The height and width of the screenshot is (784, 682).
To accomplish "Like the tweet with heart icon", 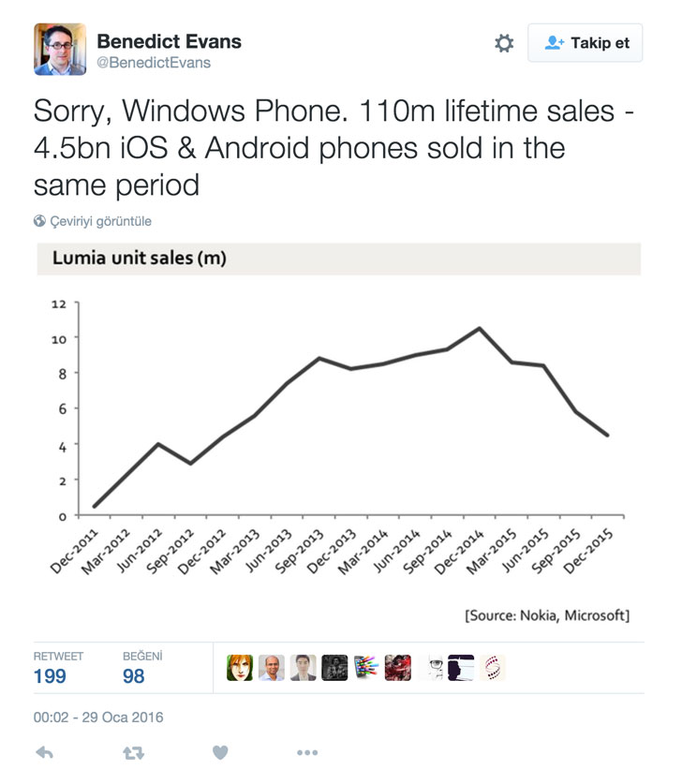I will coord(220,752).
